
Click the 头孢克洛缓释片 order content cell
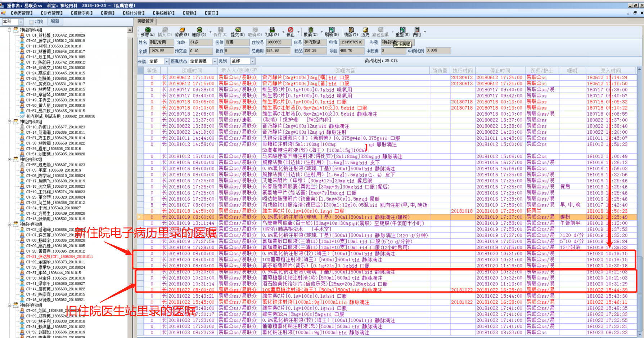[345, 138]
